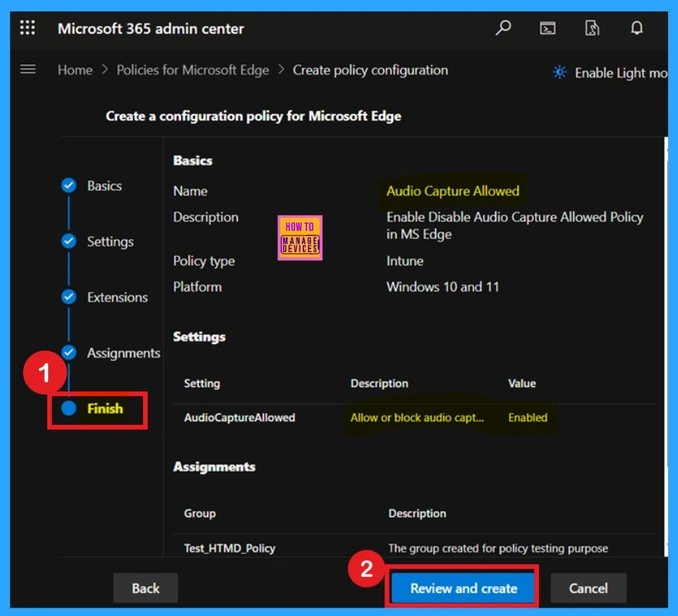The width and height of the screenshot is (678, 616).
Task: Select the Finish wizard step
Action: click(x=105, y=409)
